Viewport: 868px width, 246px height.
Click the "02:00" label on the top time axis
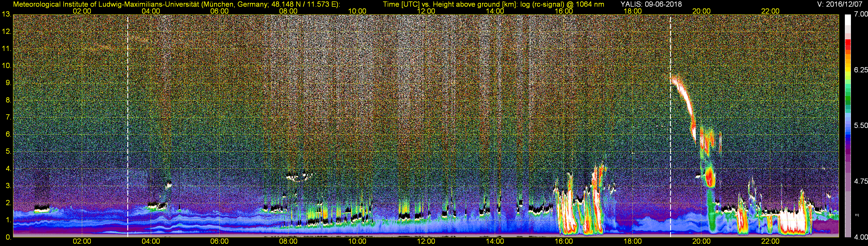(x=82, y=11)
